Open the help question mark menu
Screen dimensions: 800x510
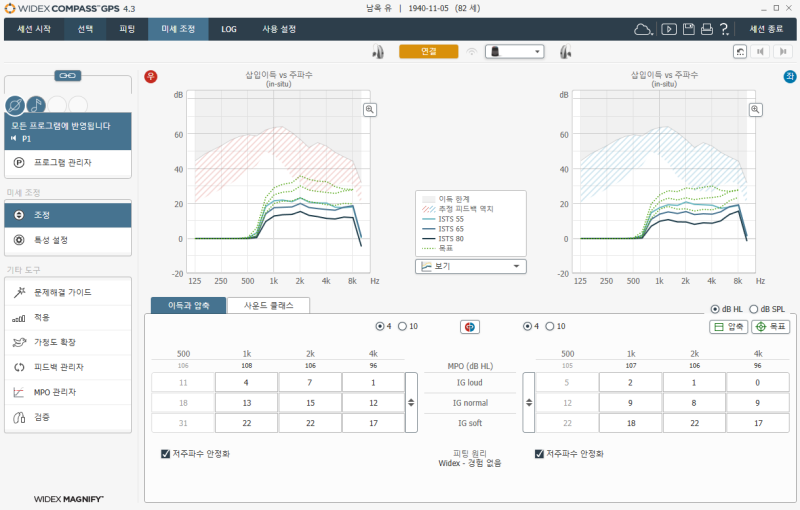724,29
